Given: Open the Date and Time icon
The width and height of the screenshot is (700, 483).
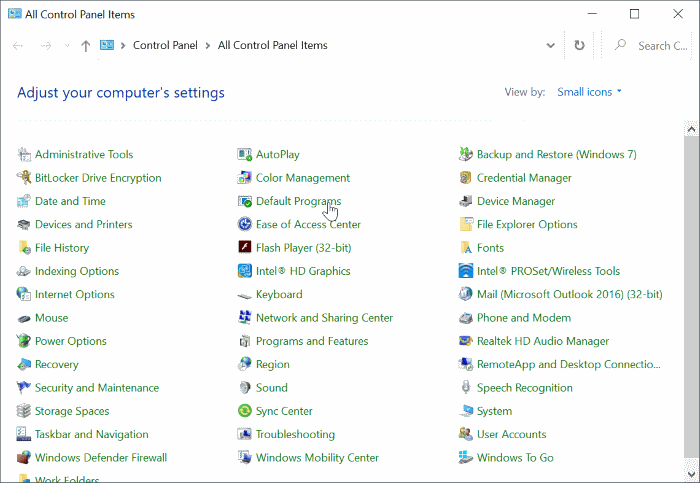Looking at the screenshot, I should tap(24, 201).
